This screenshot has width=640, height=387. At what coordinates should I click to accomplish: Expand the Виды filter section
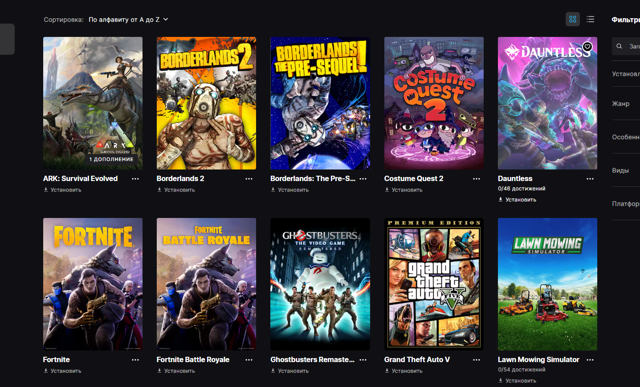pos(626,171)
